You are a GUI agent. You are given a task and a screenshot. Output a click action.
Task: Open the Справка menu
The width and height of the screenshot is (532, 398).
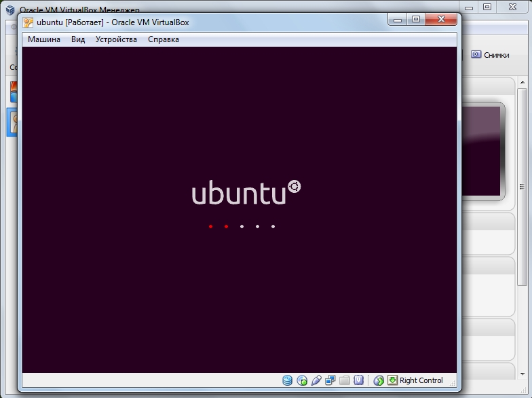click(x=163, y=39)
